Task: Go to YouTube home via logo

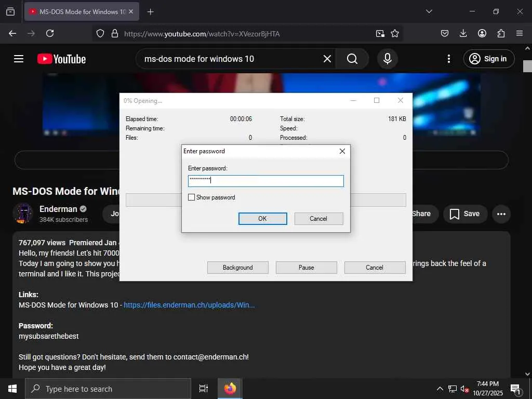Action: click(61, 59)
